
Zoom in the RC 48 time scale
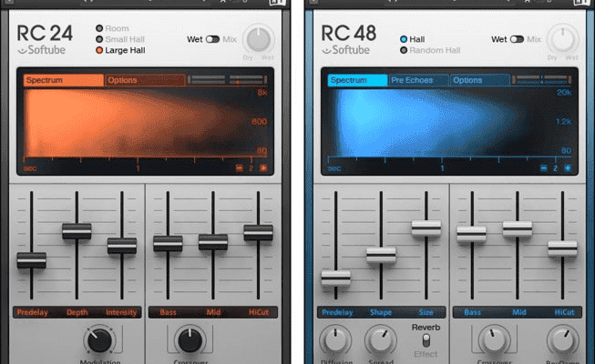click(x=569, y=168)
